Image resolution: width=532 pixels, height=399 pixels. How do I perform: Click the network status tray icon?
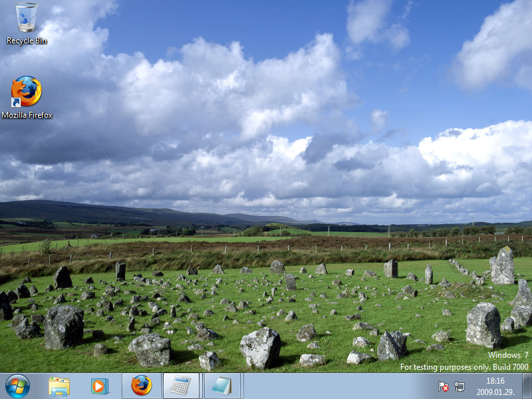(460, 386)
